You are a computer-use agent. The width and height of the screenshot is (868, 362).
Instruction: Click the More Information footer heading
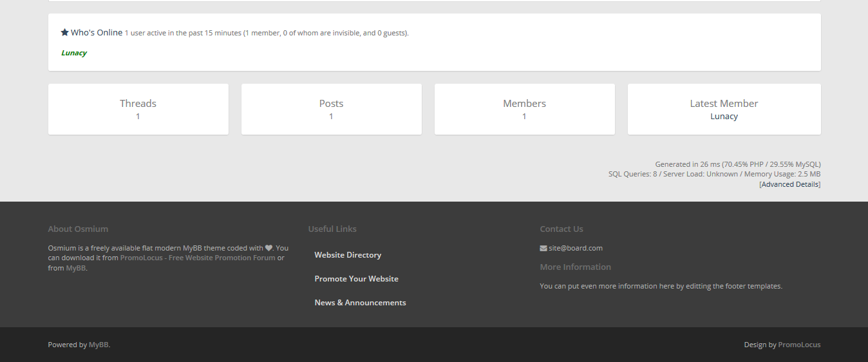pos(575,267)
